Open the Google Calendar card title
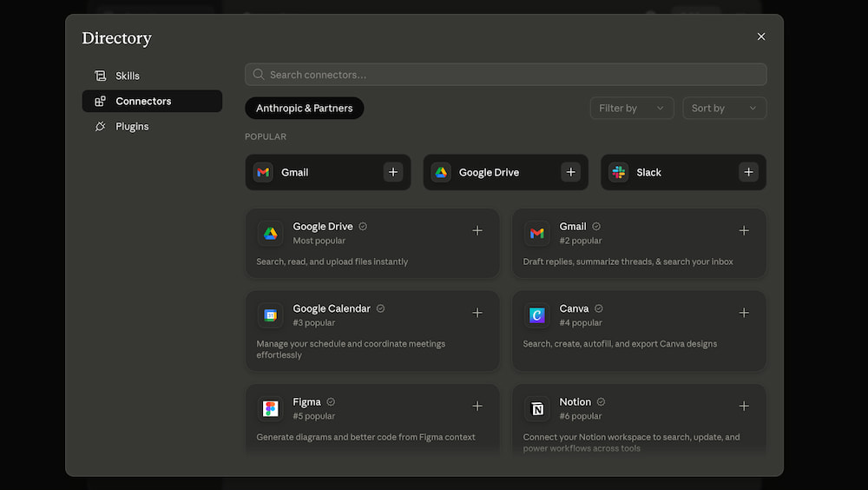868x490 pixels. pos(332,308)
